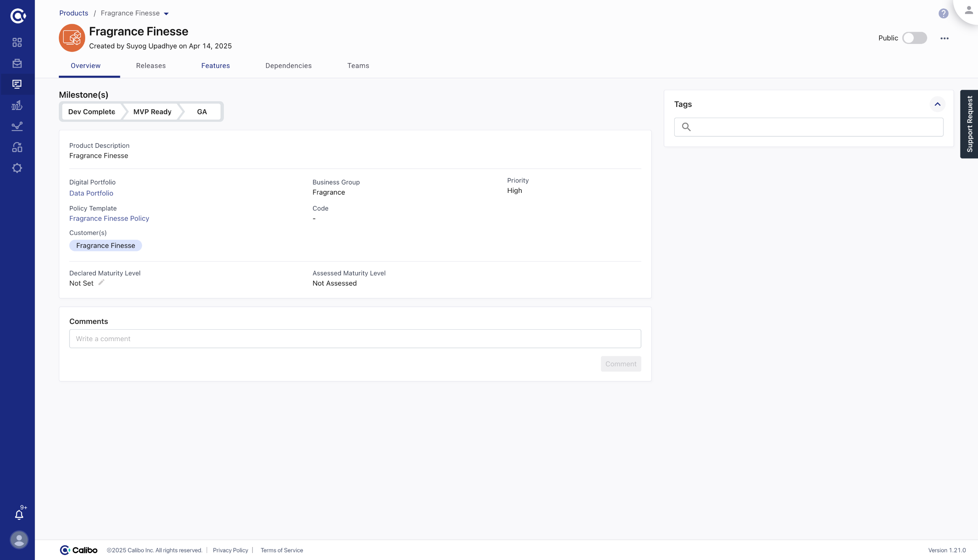Toggle the Public switch on
Image resolution: width=978 pixels, height=560 pixels.
coord(914,38)
